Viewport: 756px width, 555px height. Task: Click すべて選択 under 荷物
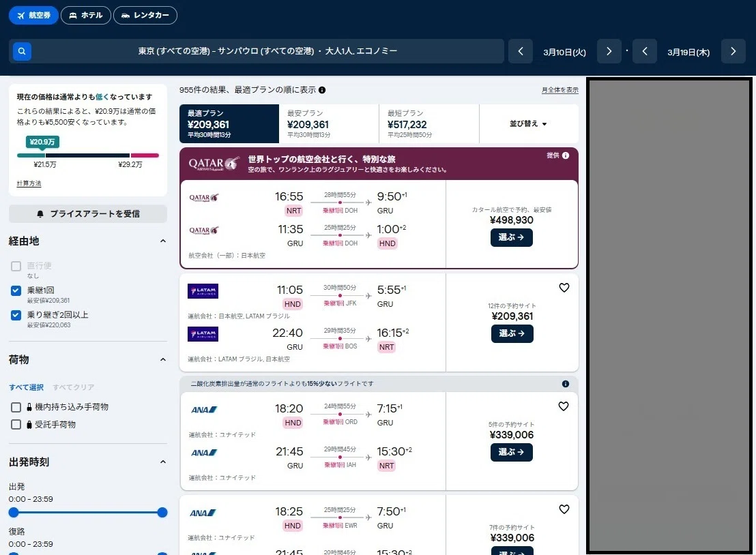tap(27, 387)
